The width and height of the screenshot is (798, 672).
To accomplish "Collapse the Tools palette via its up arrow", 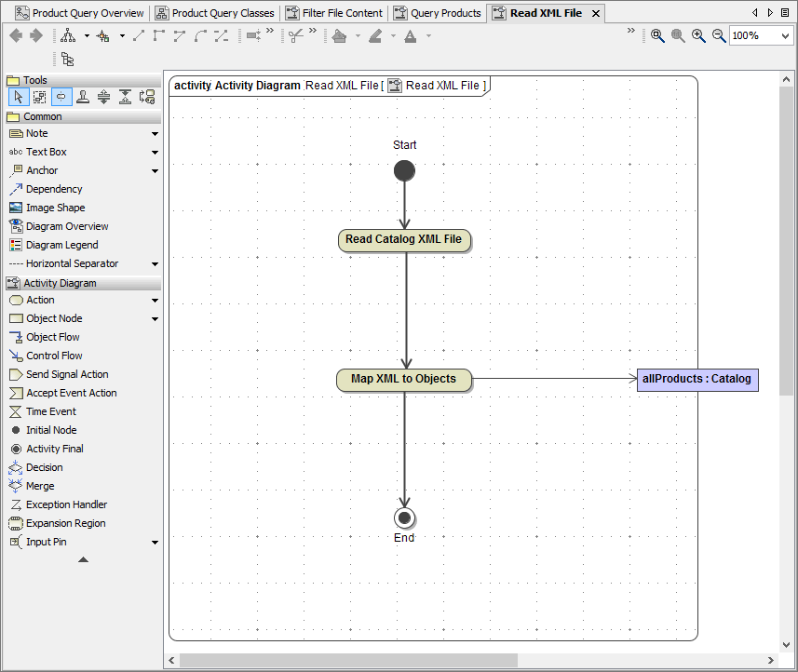I will (x=82, y=559).
